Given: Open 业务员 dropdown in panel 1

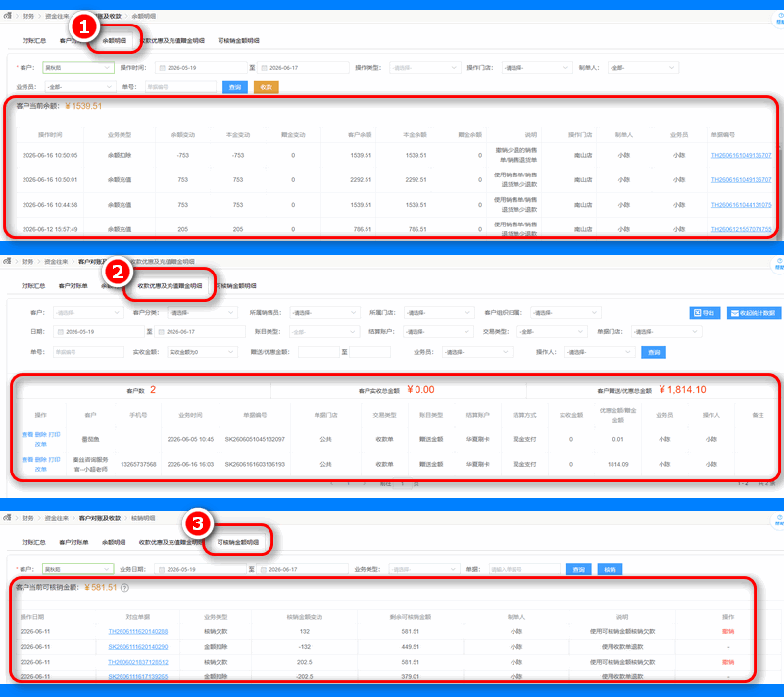Looking at the screenshot, I should pos(80,87).
